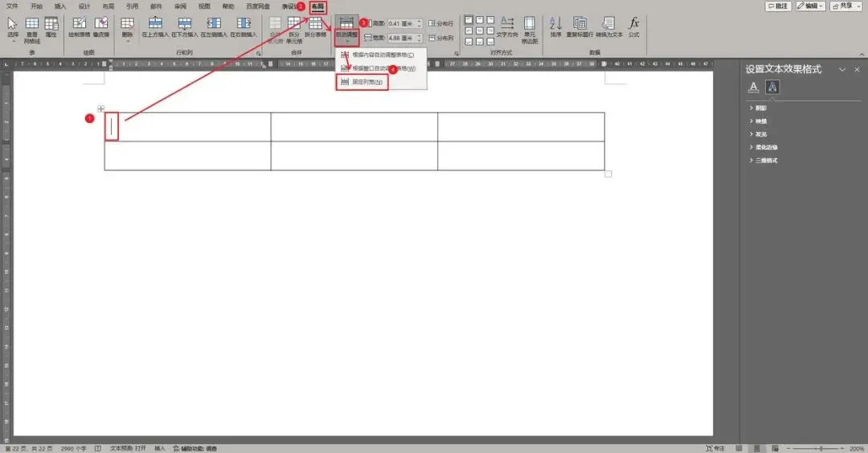Switch to the 视图 View tab
The width and height of the screenshot is (868, 453).
click(204, 6)
